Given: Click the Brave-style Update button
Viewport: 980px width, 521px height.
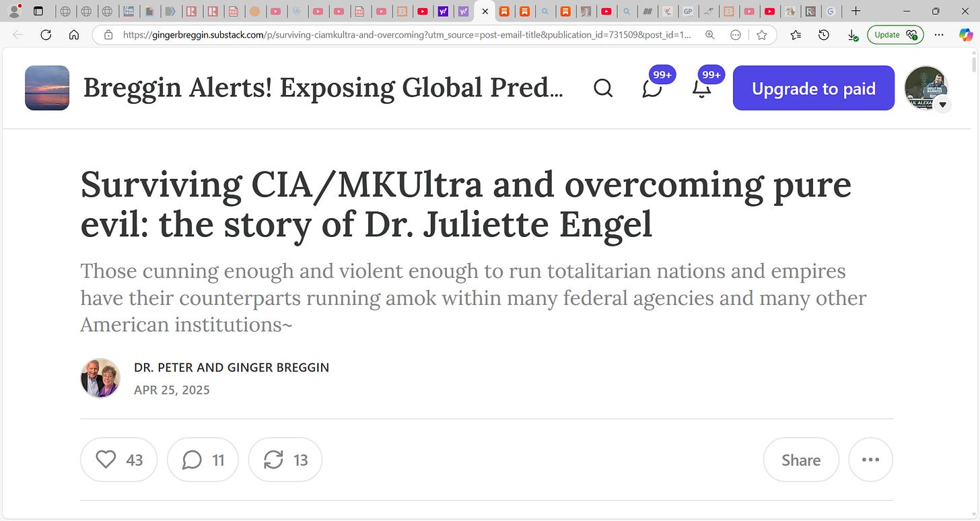Looking at the screenshot, I should click(x=895, y=35).
